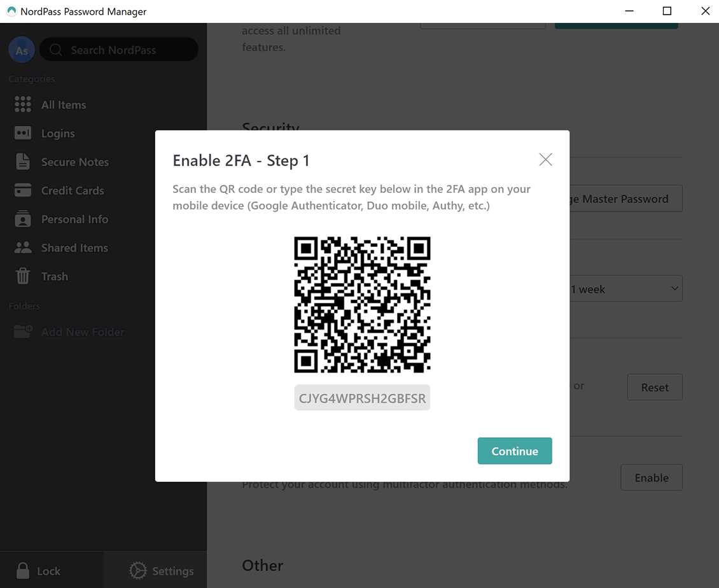
Task: Open the account avatar 'As'
Action: [22, 50]
